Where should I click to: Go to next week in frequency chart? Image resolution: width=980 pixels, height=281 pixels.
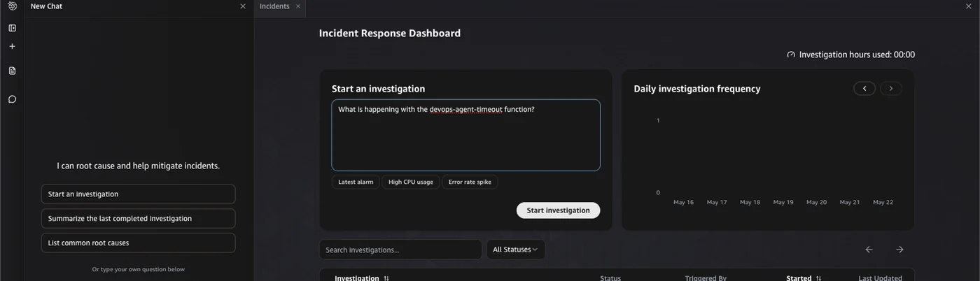click(x=891, y=89)
